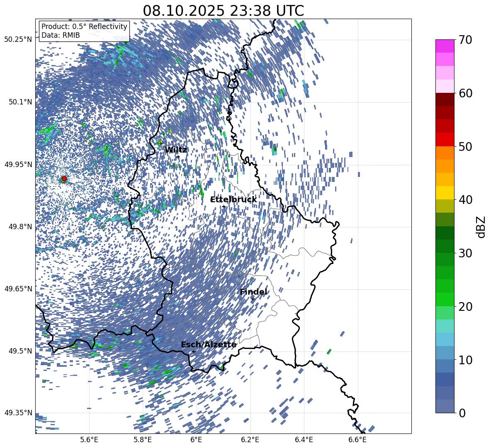
Task: Click the Findel location label
Action: [x=253, y=292]
